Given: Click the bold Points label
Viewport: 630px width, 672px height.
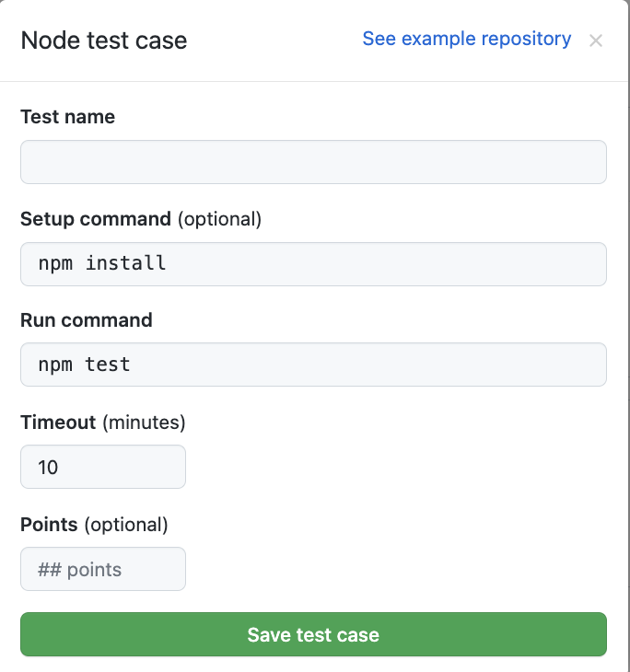Looking at the screenshot, I should tap(49, 525).
